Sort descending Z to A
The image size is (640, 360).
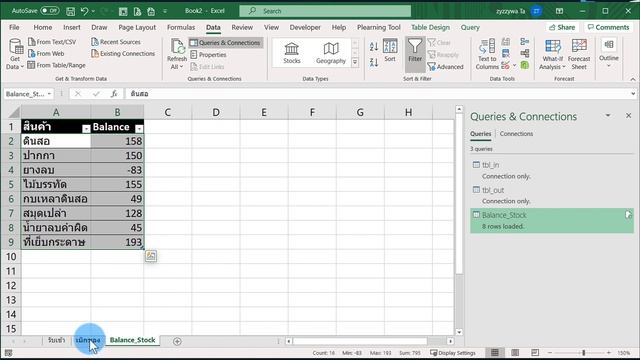374,62
